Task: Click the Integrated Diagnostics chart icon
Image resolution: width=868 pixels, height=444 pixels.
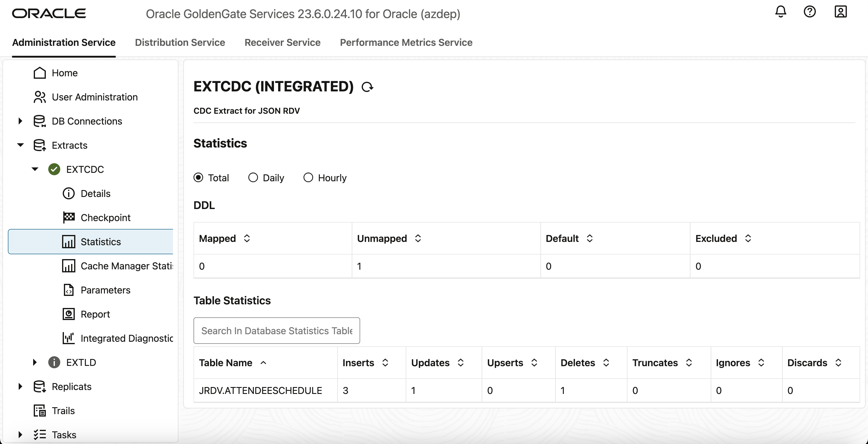Action: click(69, 338)
